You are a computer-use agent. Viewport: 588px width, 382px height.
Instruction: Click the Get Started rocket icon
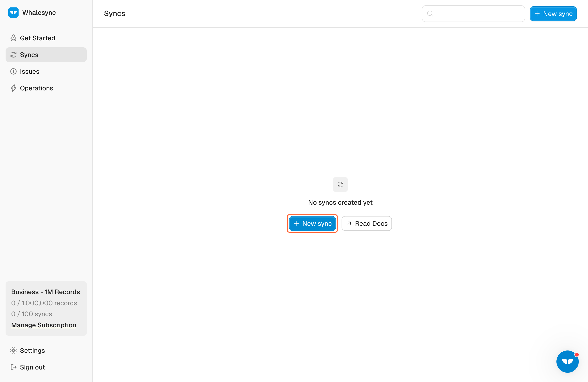pyautogui.click(x=13, y=38)
